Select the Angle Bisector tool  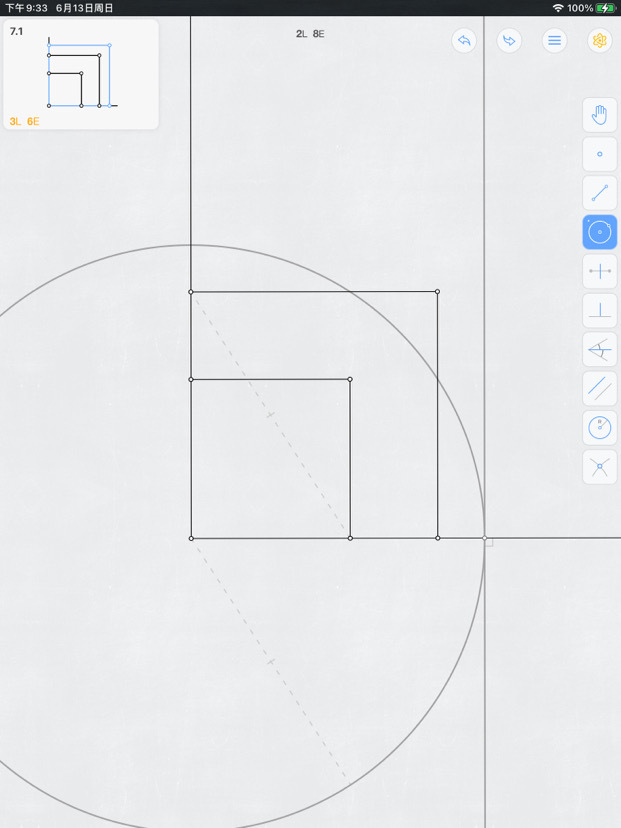coord(599,350)
